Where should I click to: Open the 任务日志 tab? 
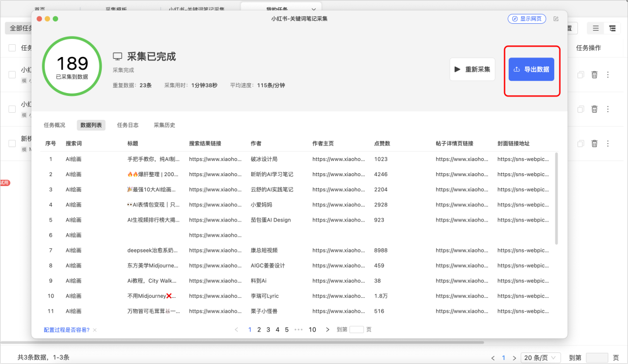point(128,125)
